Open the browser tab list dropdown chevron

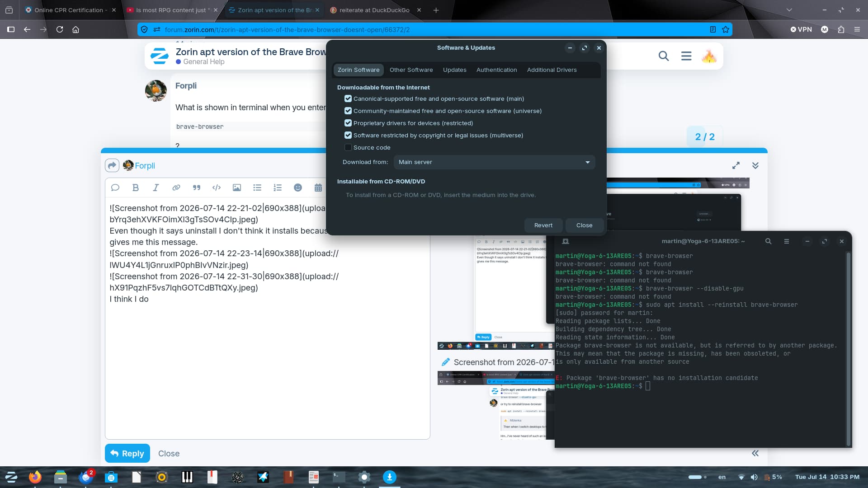[x=789, y=10]
